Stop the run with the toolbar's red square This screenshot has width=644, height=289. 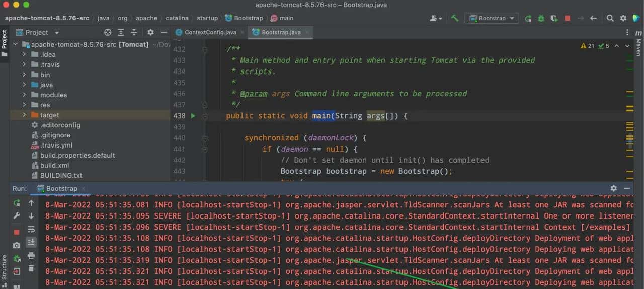pos(567,18)
